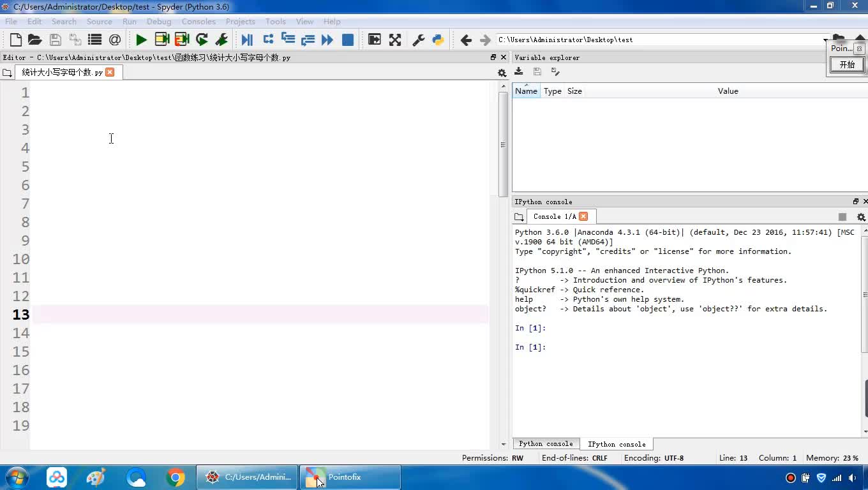Open the PYTHONPATH manager Python icon
Screen dimensions: 868x490
point(438,40)
